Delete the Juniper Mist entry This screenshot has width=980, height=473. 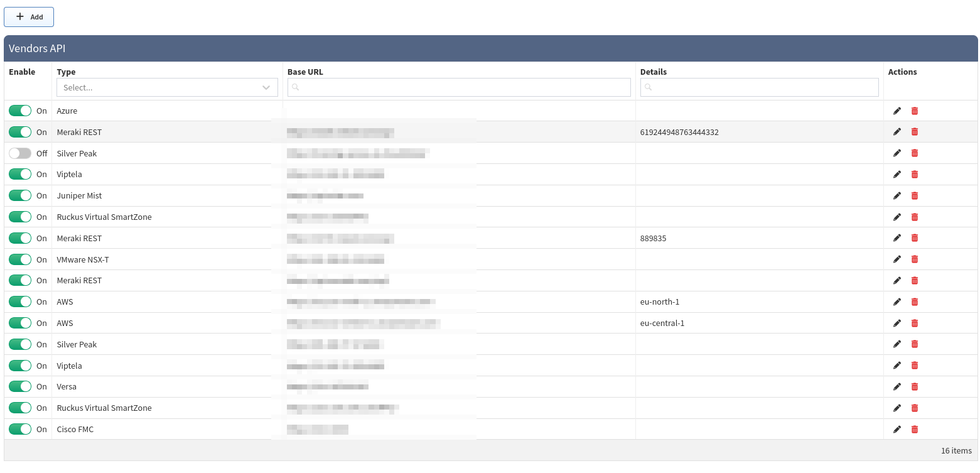(x=915, y=196)
